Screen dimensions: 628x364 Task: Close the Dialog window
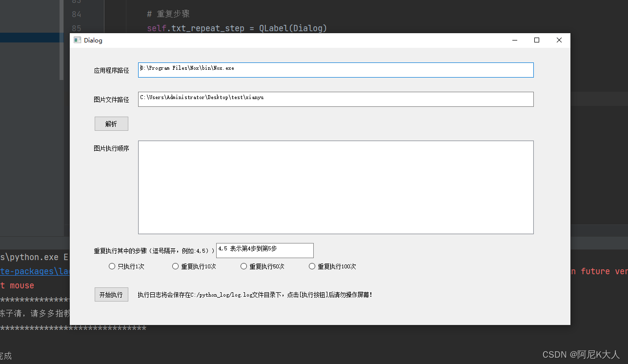pyautogui.click(x=559, y=40)
